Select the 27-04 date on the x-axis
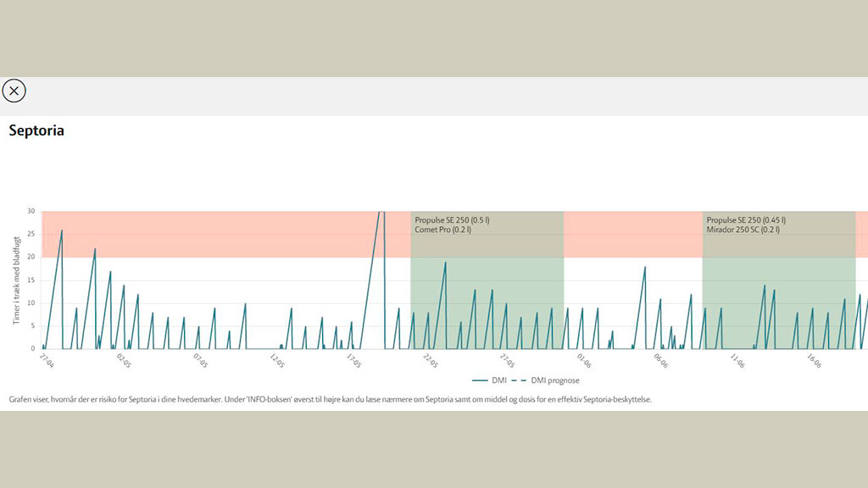 tap(47, 361)
